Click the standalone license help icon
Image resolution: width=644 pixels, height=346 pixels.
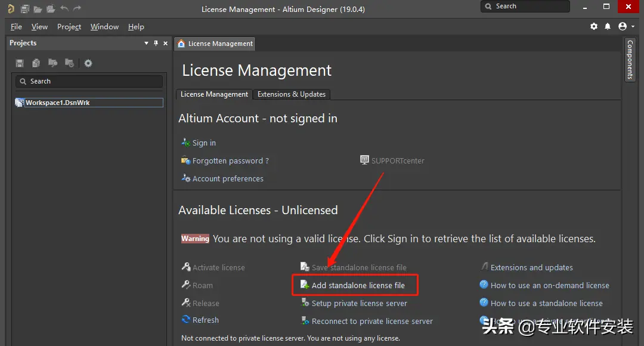pyautogui.click(x=484, y=302)
